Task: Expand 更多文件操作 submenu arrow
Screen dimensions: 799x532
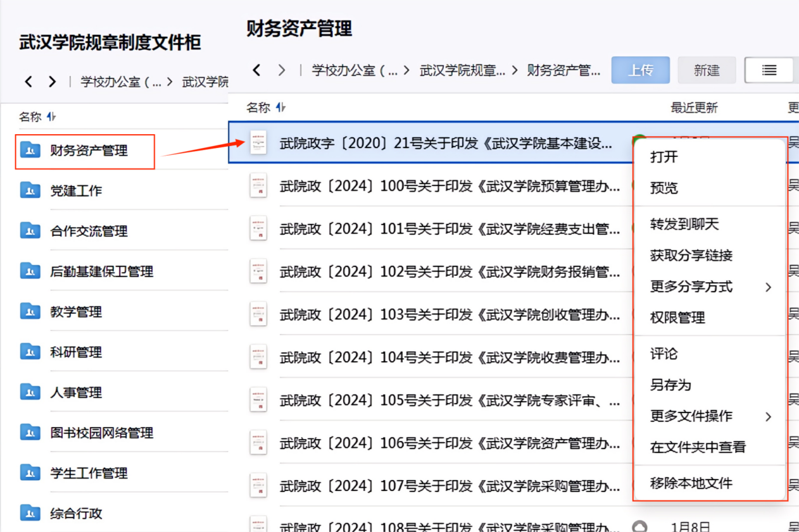Action: point(768,416)
